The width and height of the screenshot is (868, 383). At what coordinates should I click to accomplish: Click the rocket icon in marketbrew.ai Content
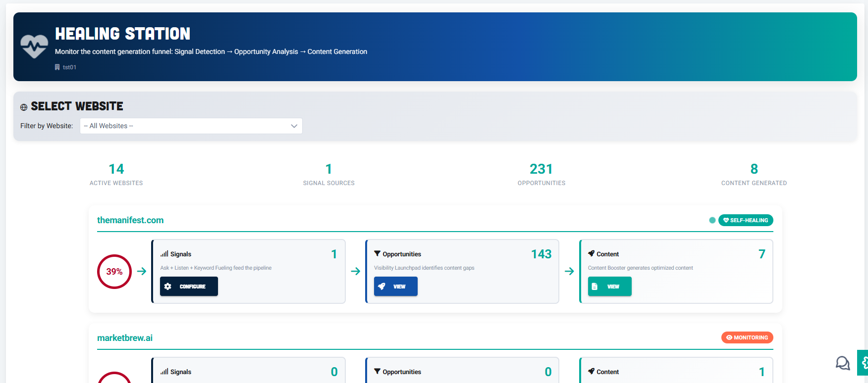coord(591,371)
